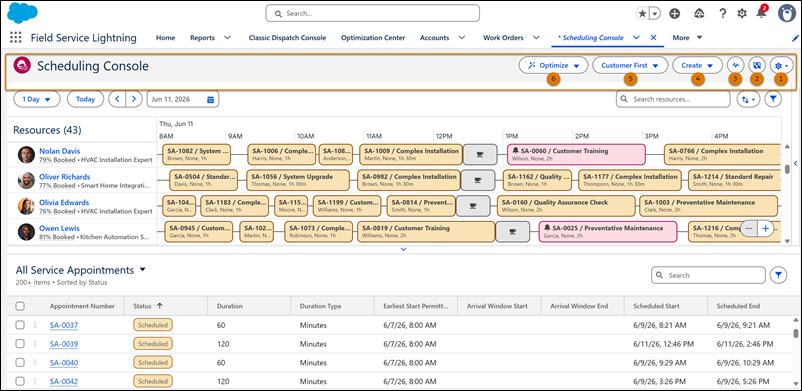Image resolution: width=802 pixels, height=391 pixels.
Task: Open the Optimization Center tab
Action: click(373, 37)
